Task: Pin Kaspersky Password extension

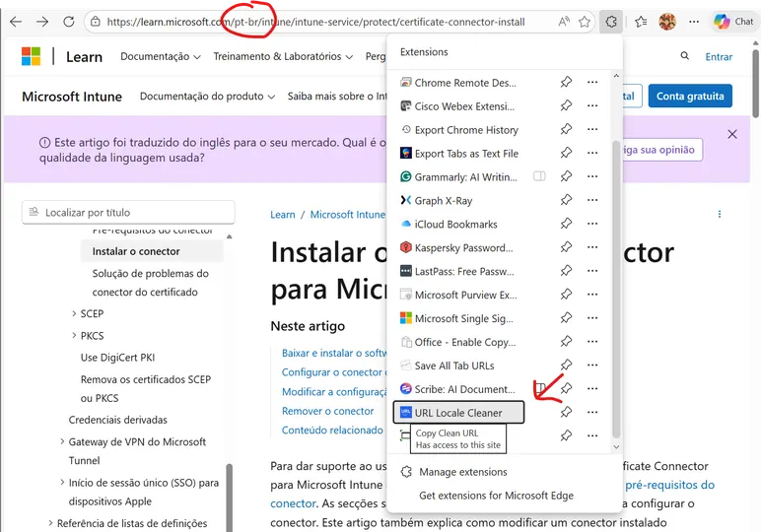Action: 566,247
